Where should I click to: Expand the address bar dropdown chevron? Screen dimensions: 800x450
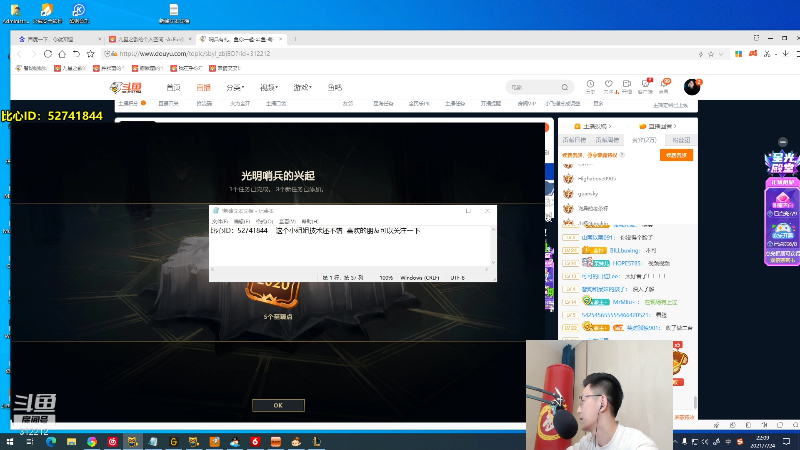[x=721, y=54]
